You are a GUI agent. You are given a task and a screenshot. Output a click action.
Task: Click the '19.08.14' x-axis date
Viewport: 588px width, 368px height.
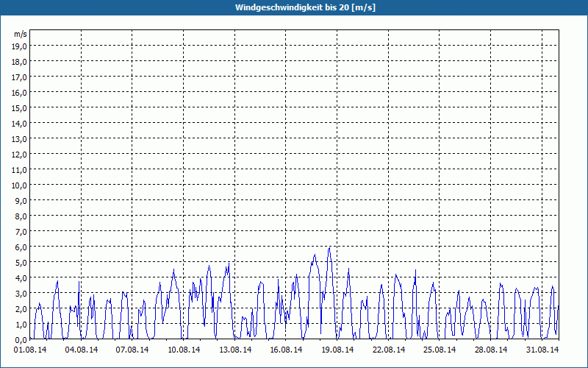pos(337,350)
